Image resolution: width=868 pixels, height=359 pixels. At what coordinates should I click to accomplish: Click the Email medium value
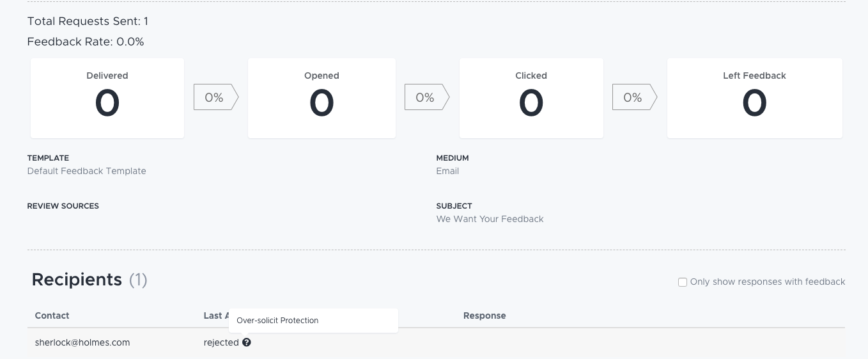coord(447,171)
